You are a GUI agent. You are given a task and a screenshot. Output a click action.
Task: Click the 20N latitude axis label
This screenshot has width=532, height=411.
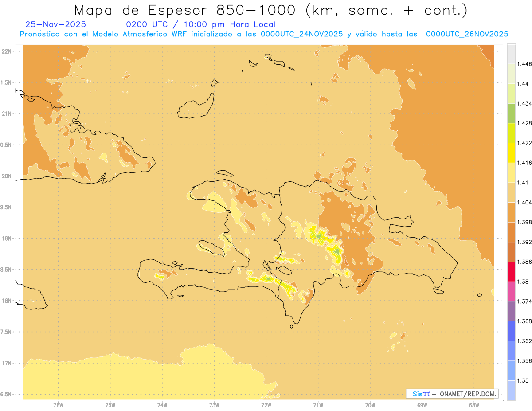[x=8, y=176]
